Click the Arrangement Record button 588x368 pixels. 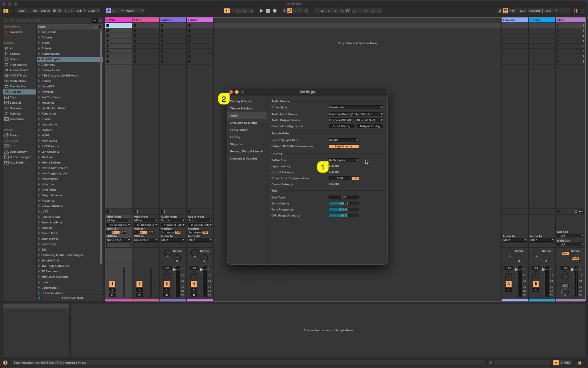pyautogui.click(x=275, y=11)
